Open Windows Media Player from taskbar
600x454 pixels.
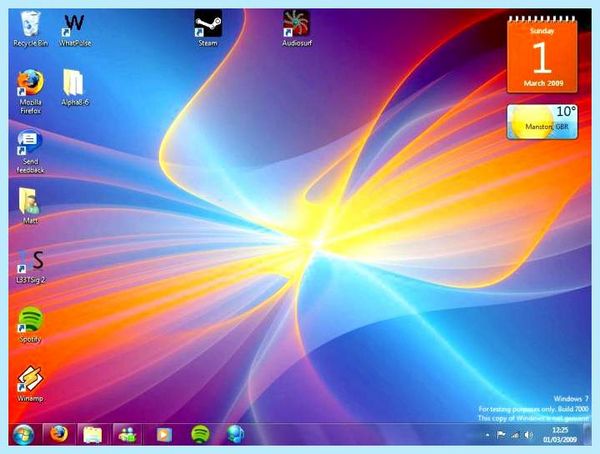pos(164,434)
